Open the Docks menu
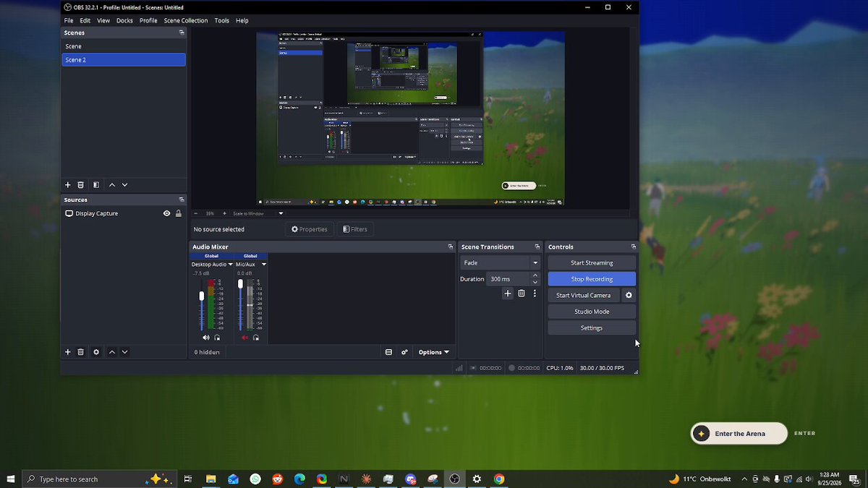Screen dimensions: 868x488 point(124,20)
